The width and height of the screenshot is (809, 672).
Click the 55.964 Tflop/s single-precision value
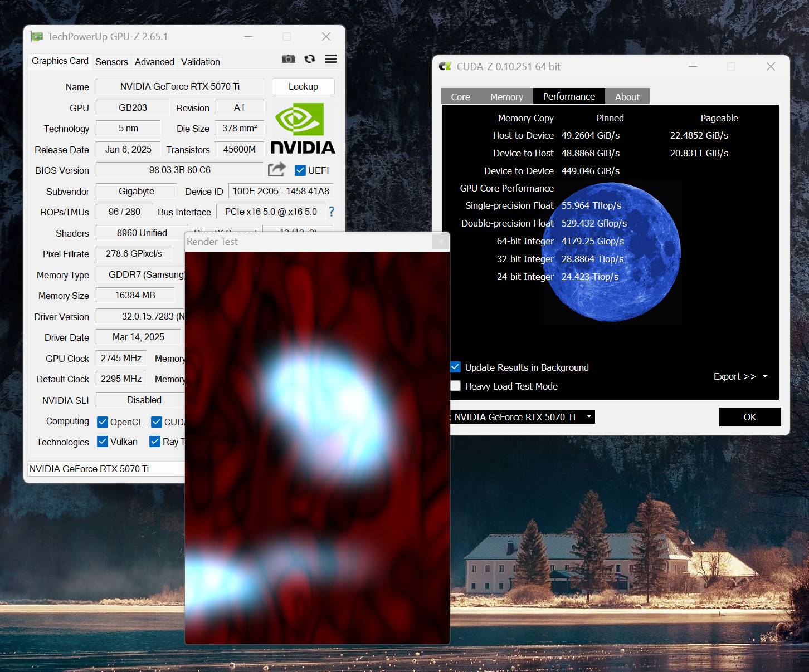click(x=591, y=205)
